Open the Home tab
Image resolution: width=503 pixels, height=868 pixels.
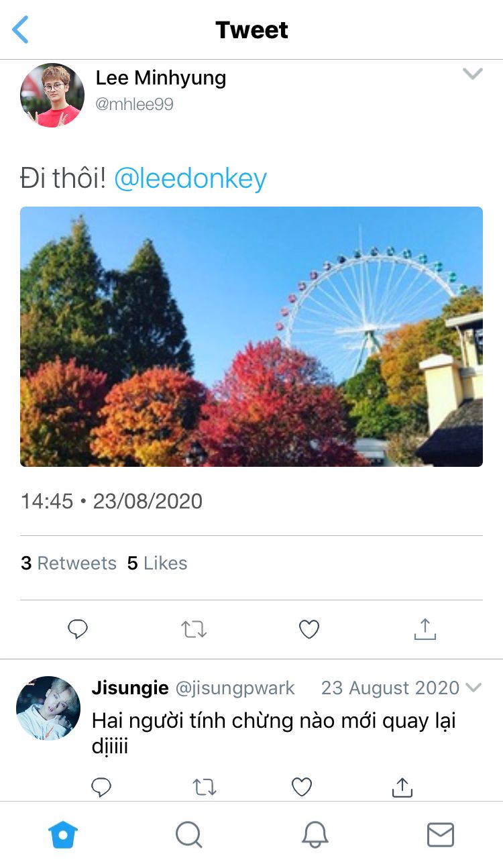click(x=63, y=835)
